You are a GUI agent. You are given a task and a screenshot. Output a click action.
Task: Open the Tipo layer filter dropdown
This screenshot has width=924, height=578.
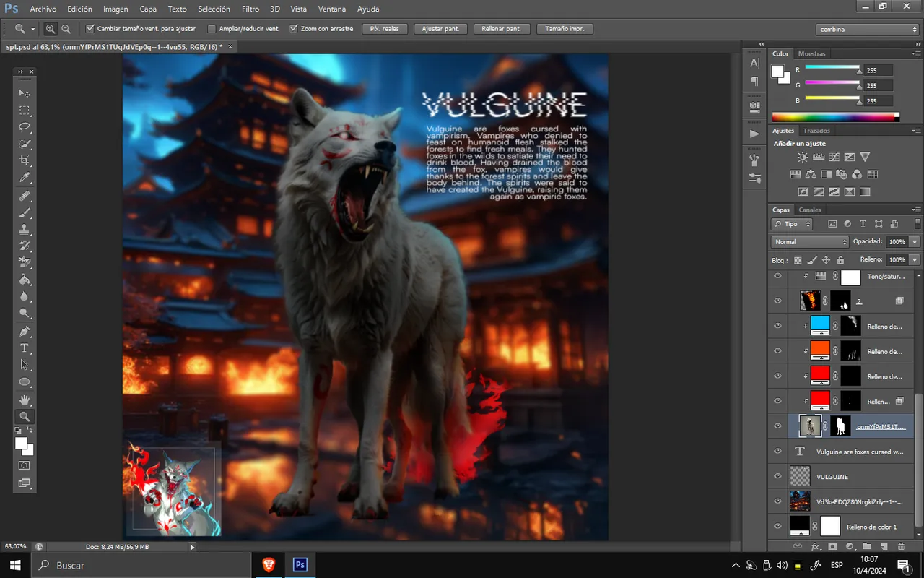pyautogui.click(x=792, y=224)
